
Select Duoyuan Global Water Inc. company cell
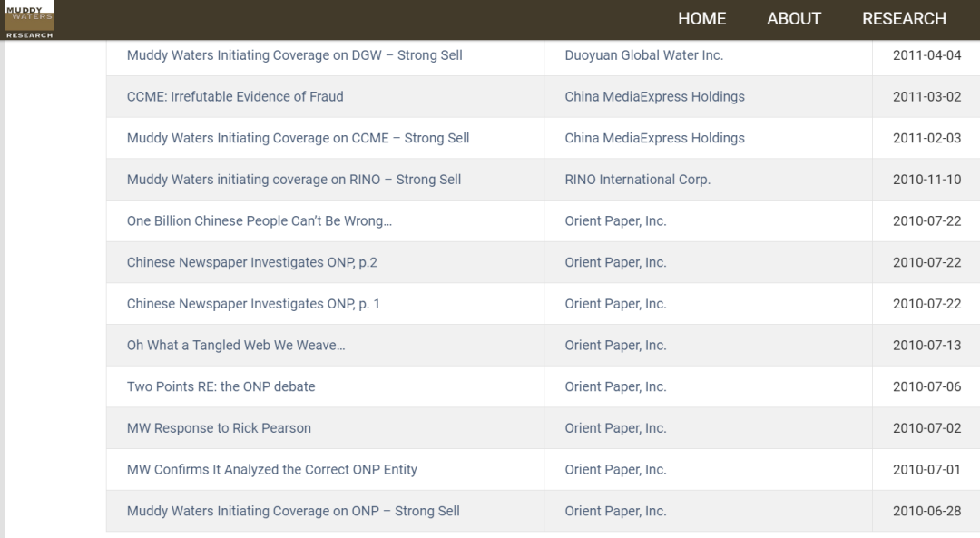tap(643, 55)
